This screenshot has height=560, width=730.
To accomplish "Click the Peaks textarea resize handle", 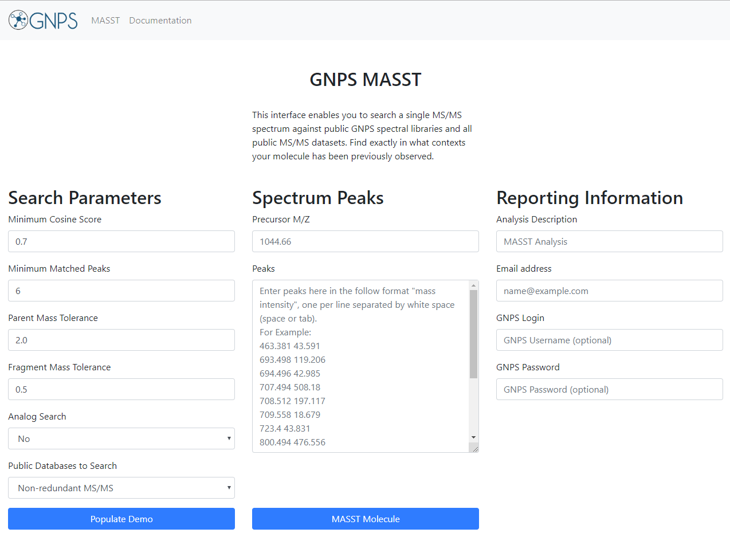I will click(x=474, y=448).
